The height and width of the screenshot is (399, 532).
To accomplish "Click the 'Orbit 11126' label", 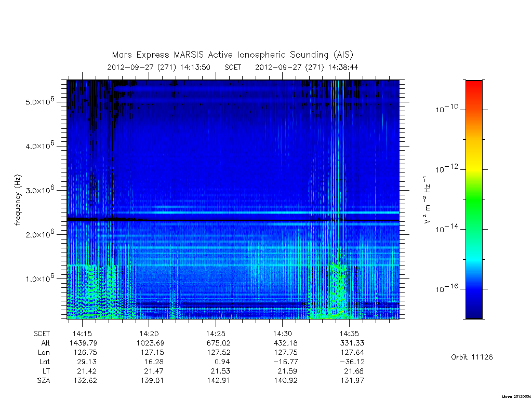I will 472,357.
